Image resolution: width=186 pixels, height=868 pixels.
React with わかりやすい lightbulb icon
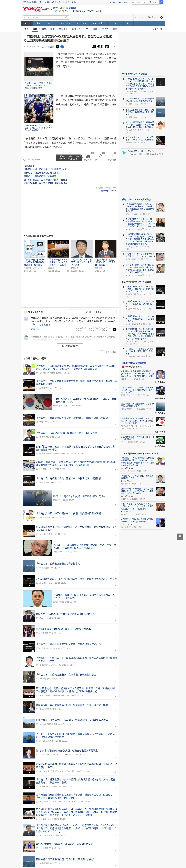click(x=100, y=157)
